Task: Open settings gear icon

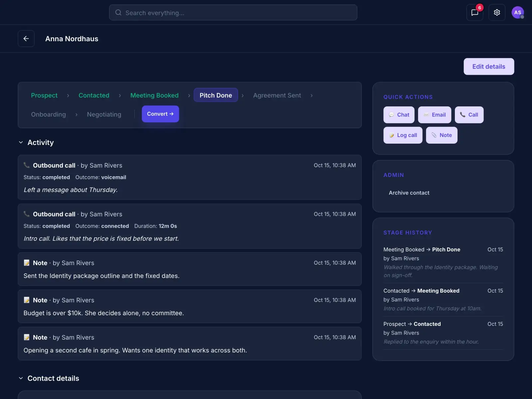Action: click(x=497, y=13)
